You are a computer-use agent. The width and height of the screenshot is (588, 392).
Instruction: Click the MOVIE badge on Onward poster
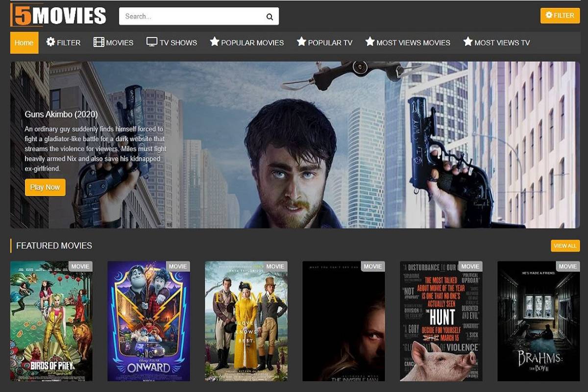(x=178, y=267)
